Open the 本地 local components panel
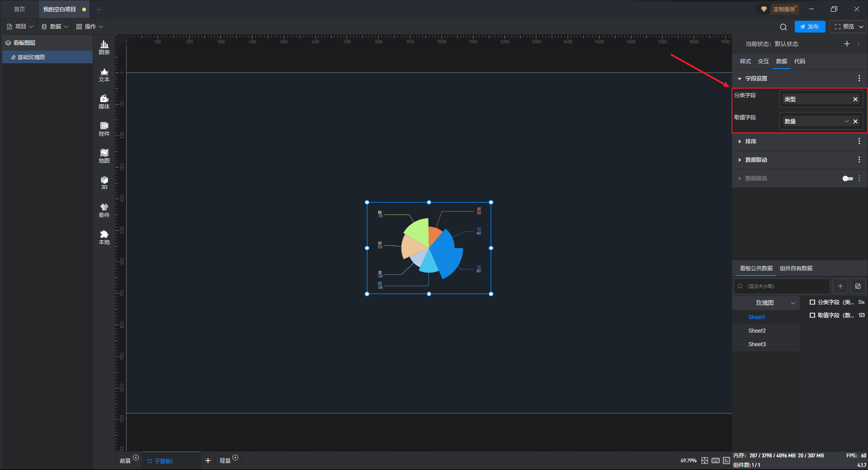Screen dimensions: 868x470 104,237
